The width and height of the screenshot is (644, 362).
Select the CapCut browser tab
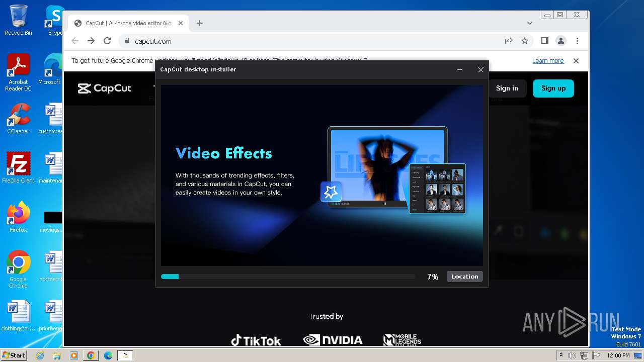(x=128, y=23)
